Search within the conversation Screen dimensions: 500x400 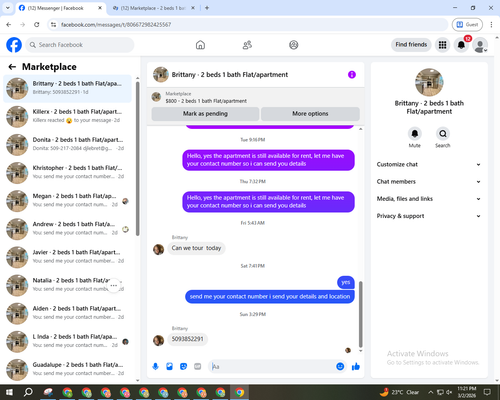(443, 134)
